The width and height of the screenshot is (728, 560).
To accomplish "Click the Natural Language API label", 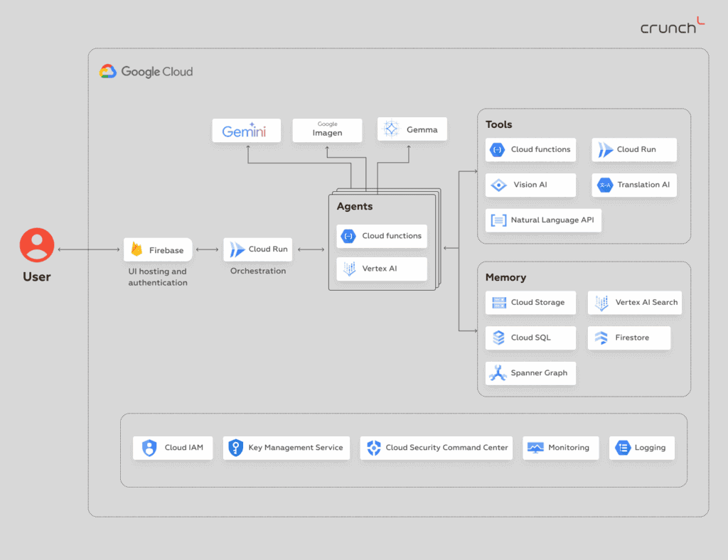I will [552, 220].
